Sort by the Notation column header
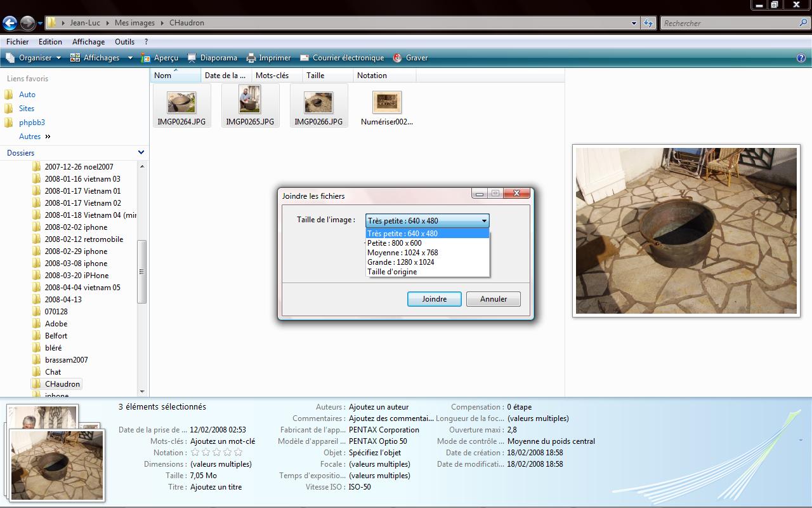The height and width of the screenshot is (508, 812). click(384, 76)
